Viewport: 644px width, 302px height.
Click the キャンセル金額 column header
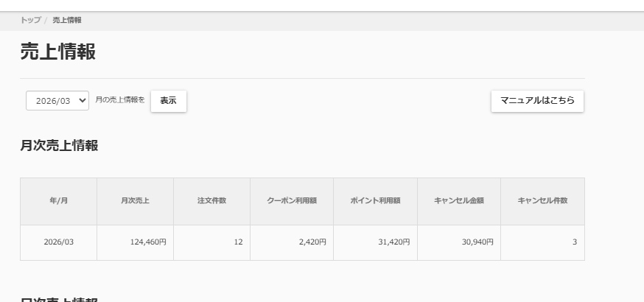[458, 201]
